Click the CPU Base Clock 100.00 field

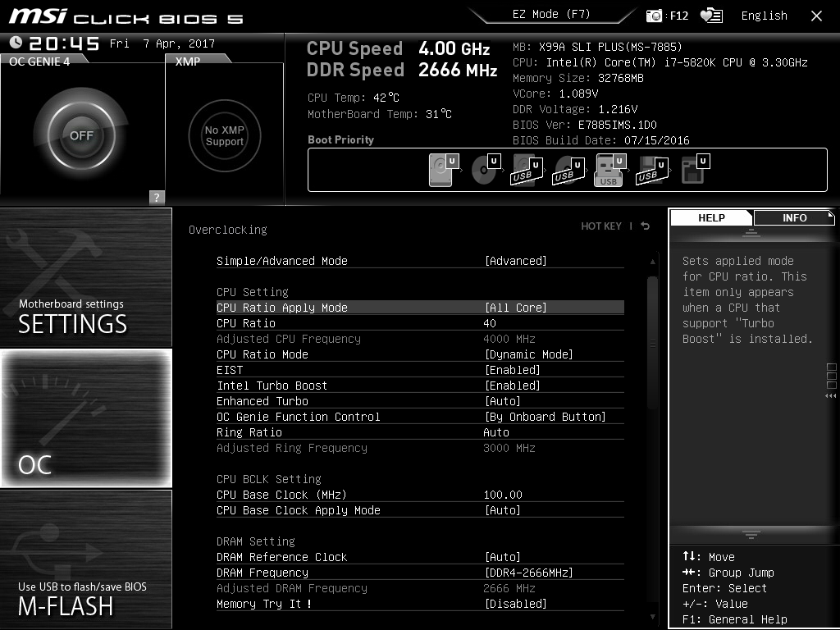503,495
